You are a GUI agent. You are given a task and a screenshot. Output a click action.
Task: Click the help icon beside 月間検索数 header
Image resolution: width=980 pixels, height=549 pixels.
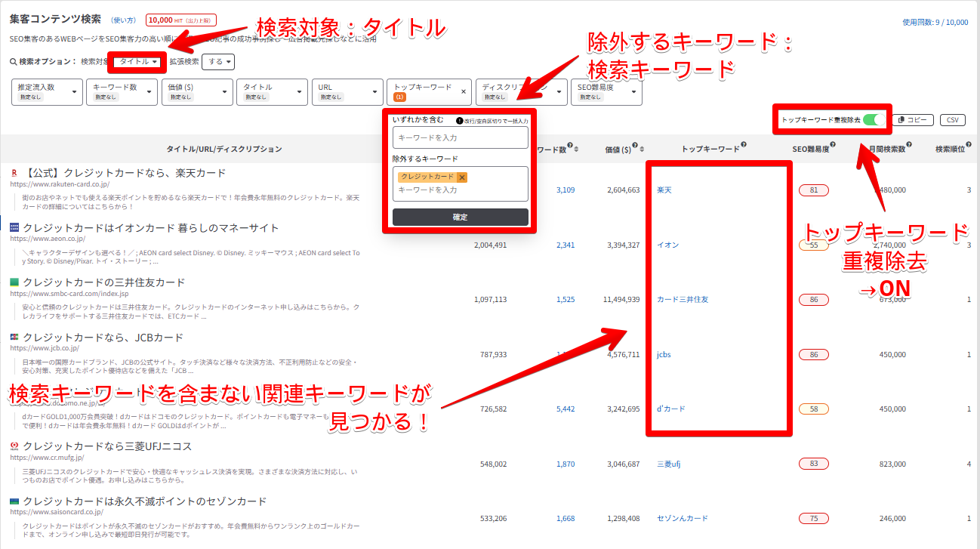(x=910, y=146)
